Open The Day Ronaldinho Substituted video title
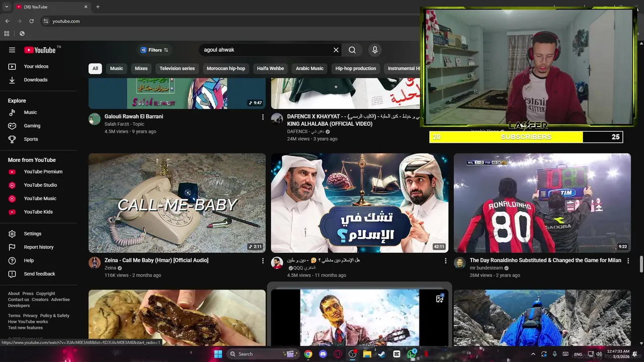The width and height of the screenshot is (644, 362). point(545,260)
